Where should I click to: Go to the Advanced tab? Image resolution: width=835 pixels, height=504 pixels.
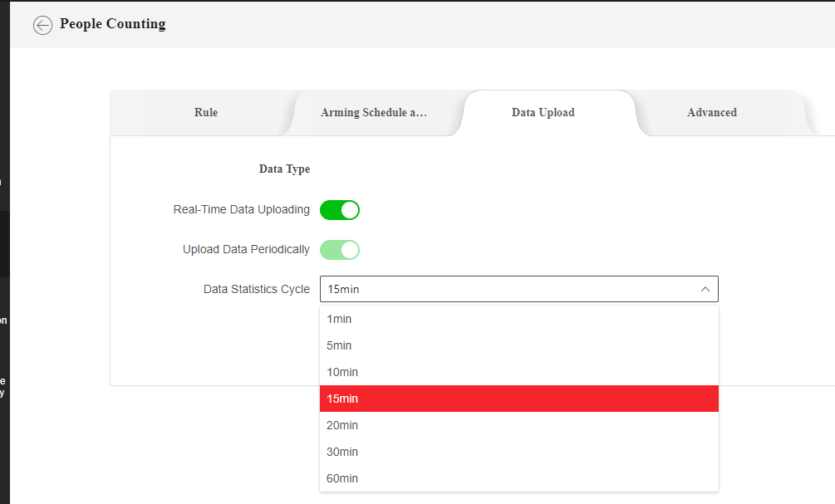click(x=712, y=113)
